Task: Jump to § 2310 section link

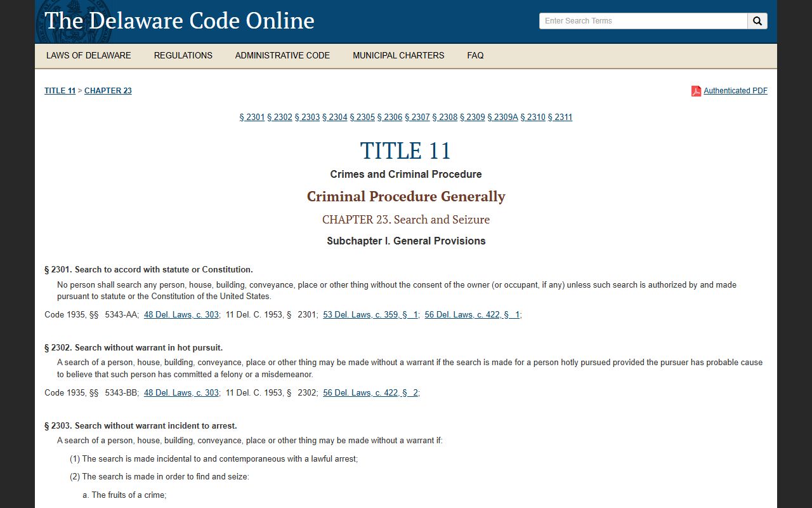Action: [x=533, y=117]
